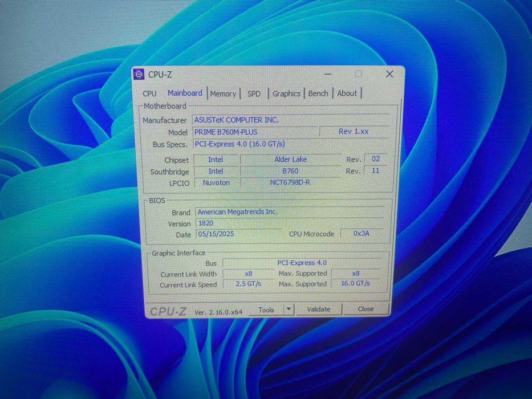Click the Tools button
This screenshot has width=532, height=399.
[x=266, y=310]
